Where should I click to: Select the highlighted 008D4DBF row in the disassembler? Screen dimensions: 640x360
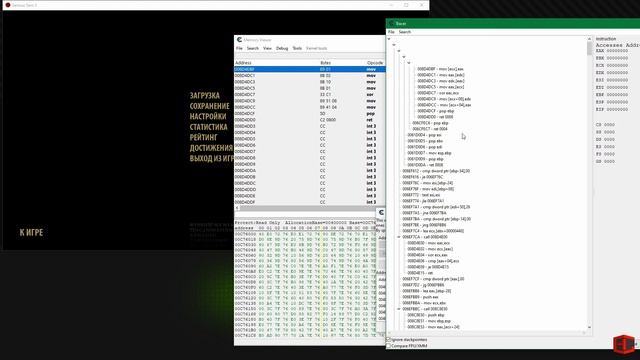coord(310,69)
